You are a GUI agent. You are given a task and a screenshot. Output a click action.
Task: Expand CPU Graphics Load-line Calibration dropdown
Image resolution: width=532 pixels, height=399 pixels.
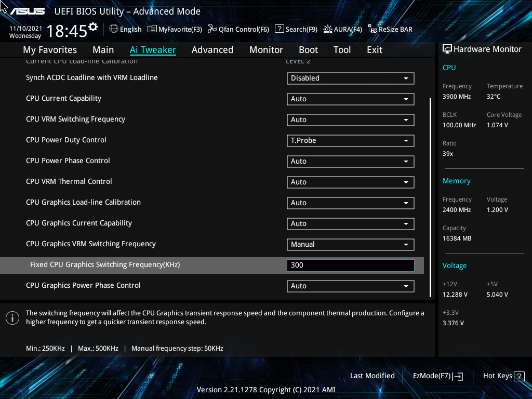[x=351, y=203]
